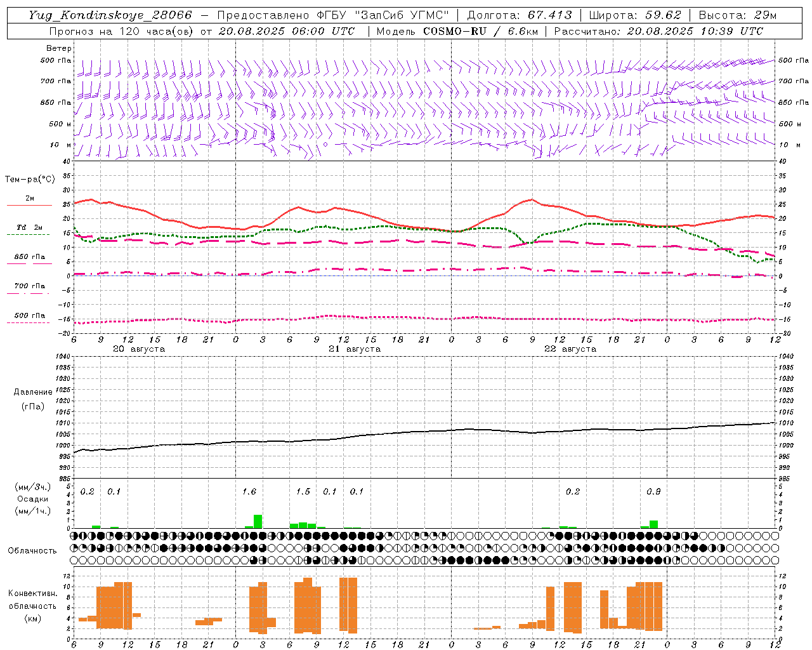This screenshot has width=812, height=650.
Task: Click the station title Yug_Kondinskoye_28066
Action: tap(110, 15)
